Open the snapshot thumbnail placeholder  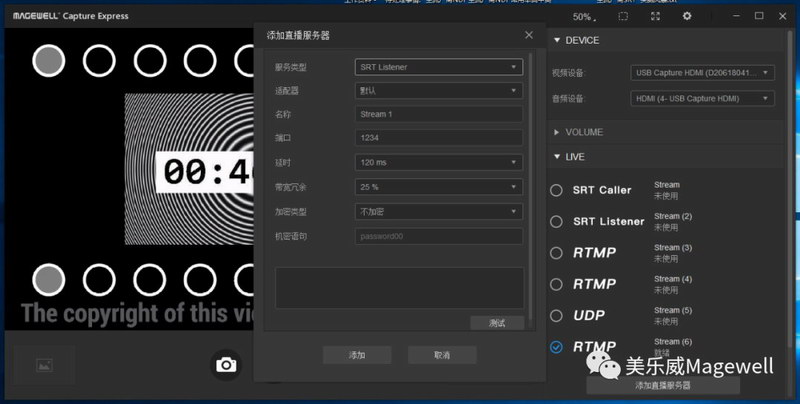coord(43,365)
